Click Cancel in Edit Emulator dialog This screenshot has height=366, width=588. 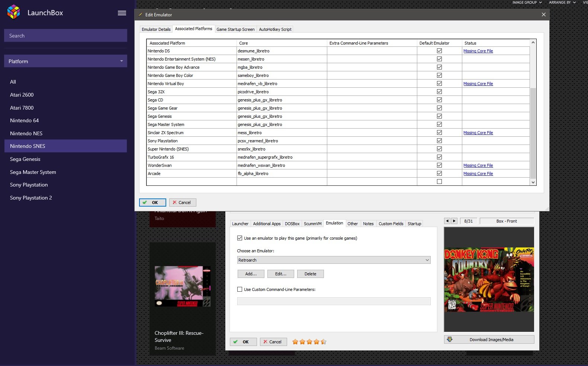point(183,203)
